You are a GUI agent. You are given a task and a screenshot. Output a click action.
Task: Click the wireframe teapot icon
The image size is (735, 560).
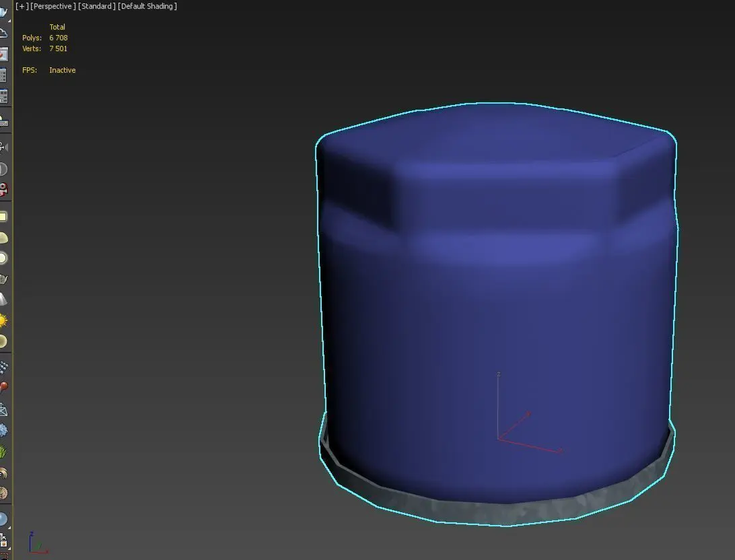(x=4, y=279)
